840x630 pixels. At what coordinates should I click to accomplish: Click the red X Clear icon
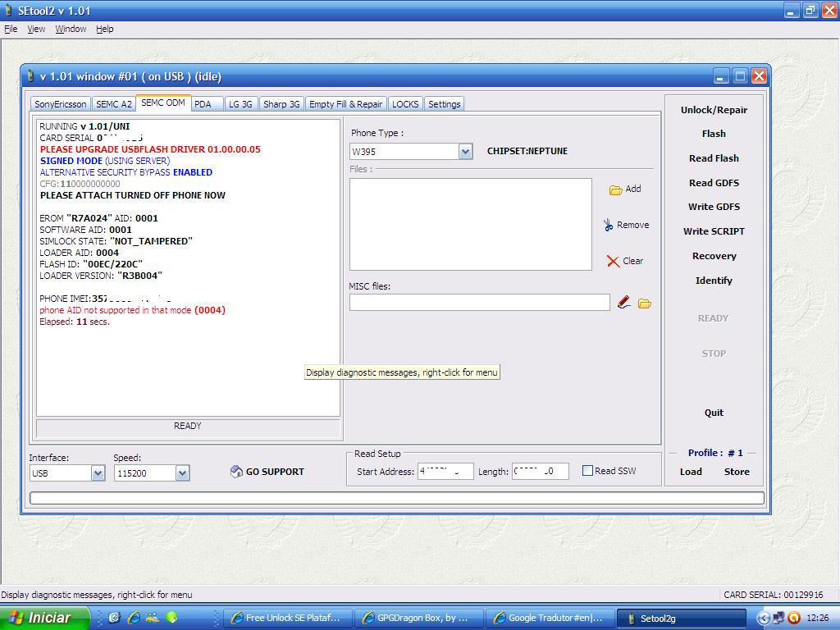[x=613, y=261]
